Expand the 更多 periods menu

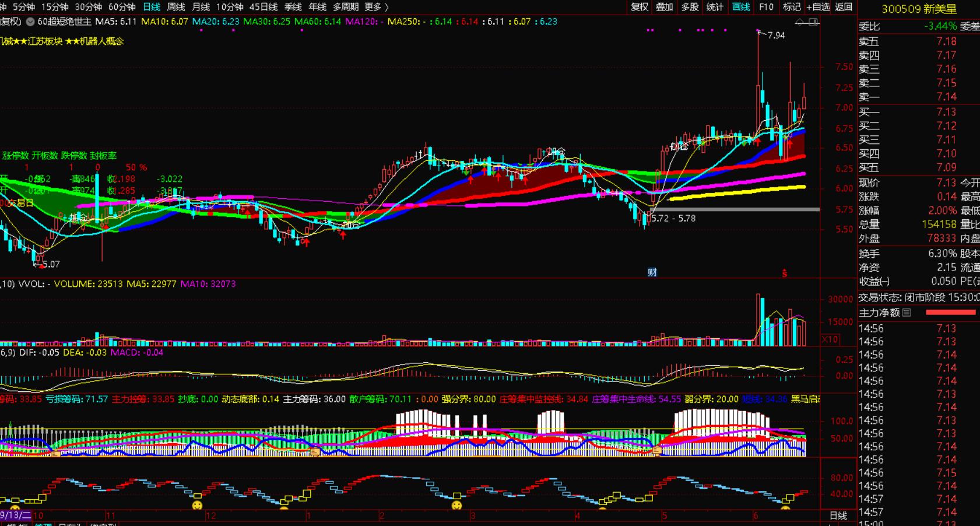coord(376,7)
